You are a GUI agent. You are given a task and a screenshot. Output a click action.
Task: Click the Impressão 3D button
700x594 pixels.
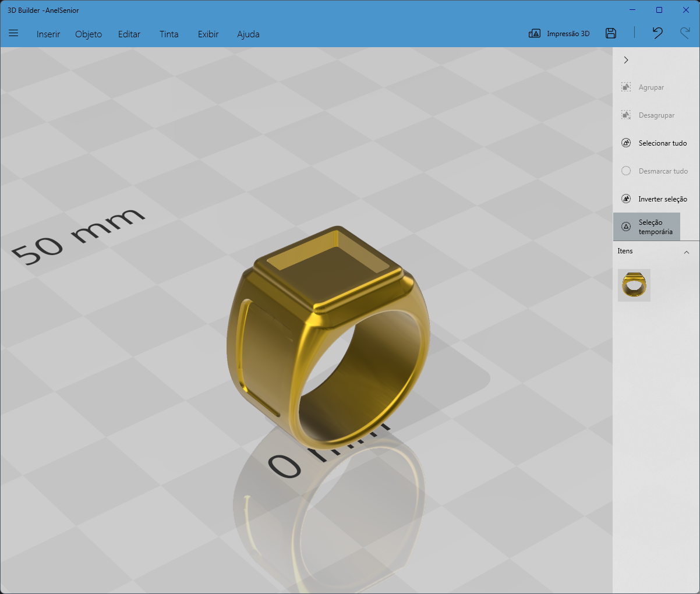(x=559, y=34)
